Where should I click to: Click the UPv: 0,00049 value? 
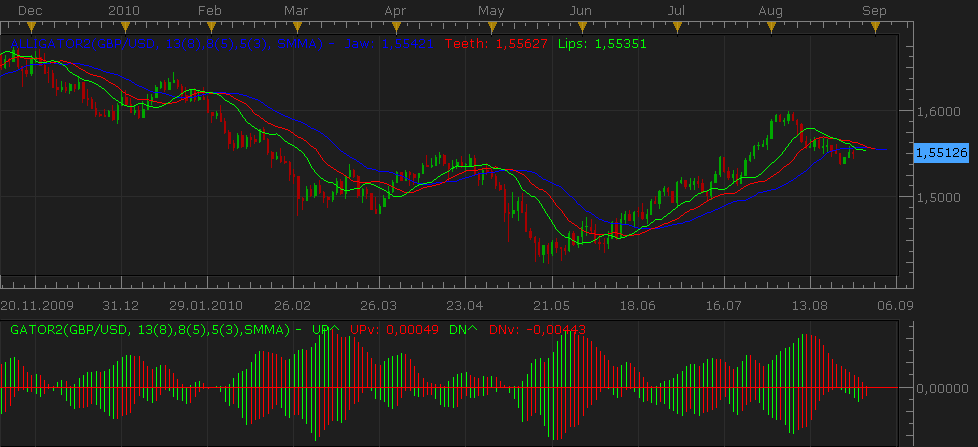pyautogui.click(x=394, y=330)
